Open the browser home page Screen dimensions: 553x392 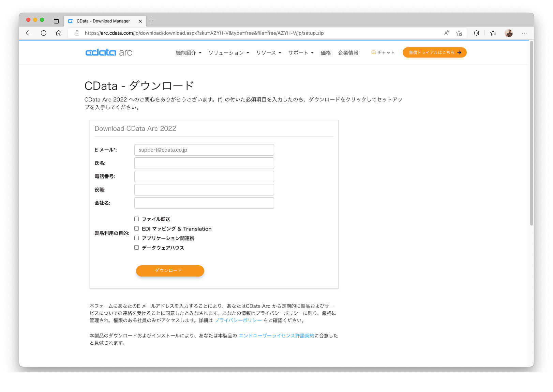click(x=59, y=33)
